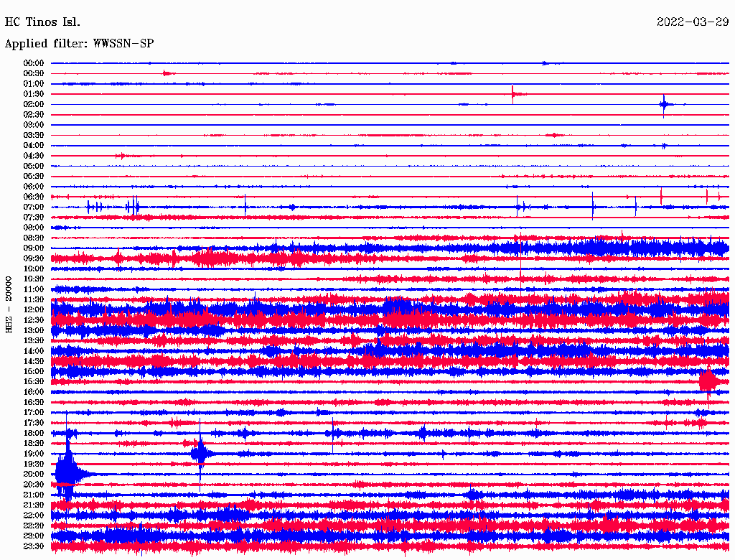Viewport: 735px width, 560px height.
Task: Click the blue event burst on 19:00 trace
Action: click(201, 454)
